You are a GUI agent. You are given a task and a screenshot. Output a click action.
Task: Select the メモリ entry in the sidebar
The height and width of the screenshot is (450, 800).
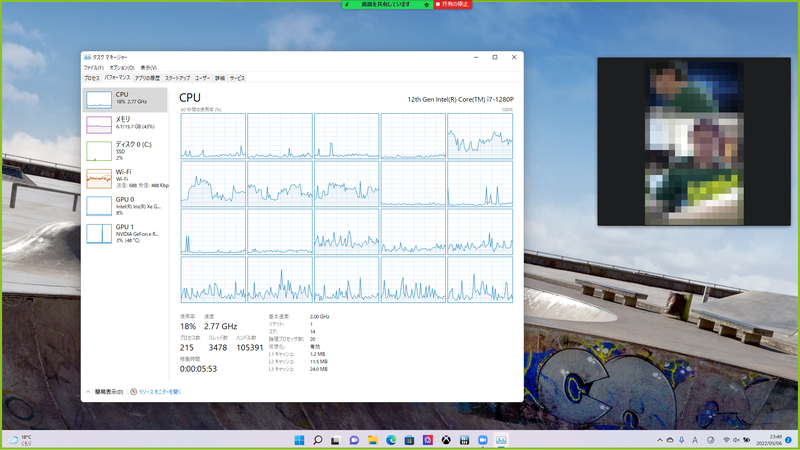click(124, 124)
